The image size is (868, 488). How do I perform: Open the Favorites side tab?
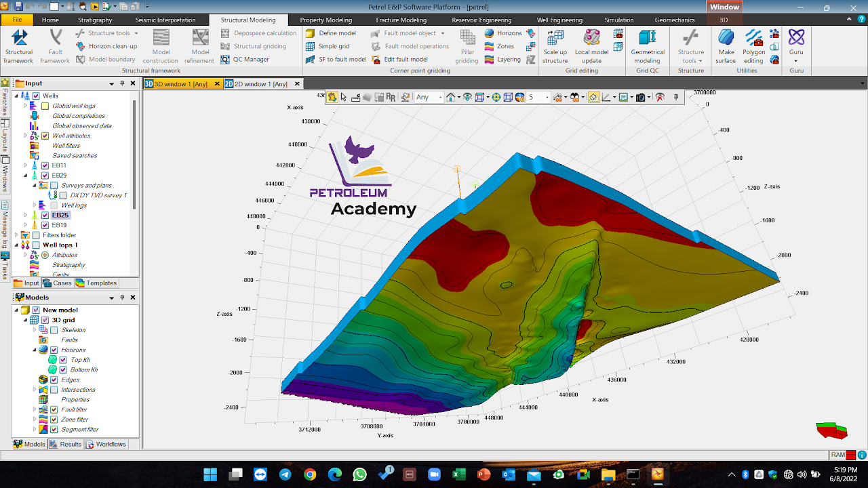[5, 98]
